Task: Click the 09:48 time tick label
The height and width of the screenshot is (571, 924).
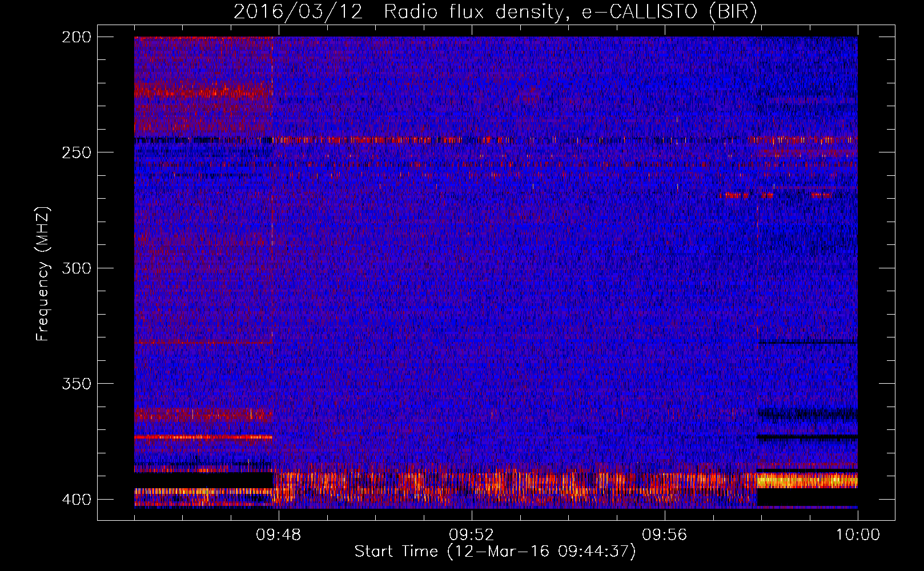Action: click(x=279, y=535)
